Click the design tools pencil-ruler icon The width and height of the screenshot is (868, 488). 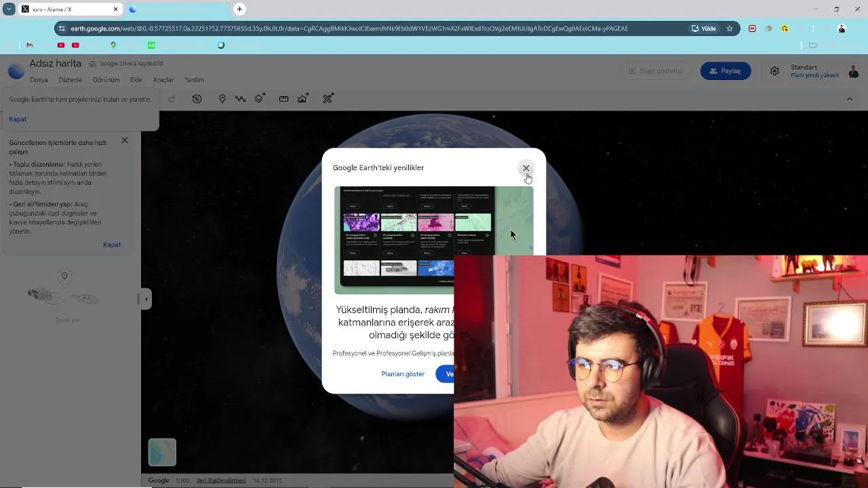click(x=328, y=99)
